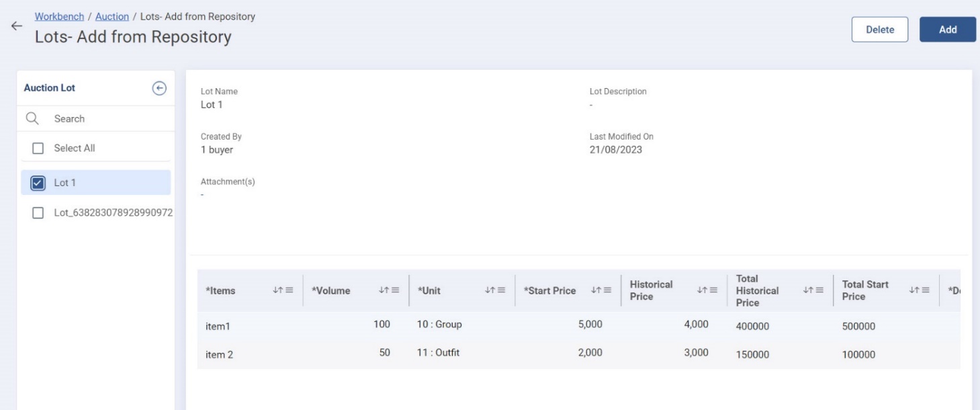Uncheck the Lot 1 checkbox

point(38,183)
